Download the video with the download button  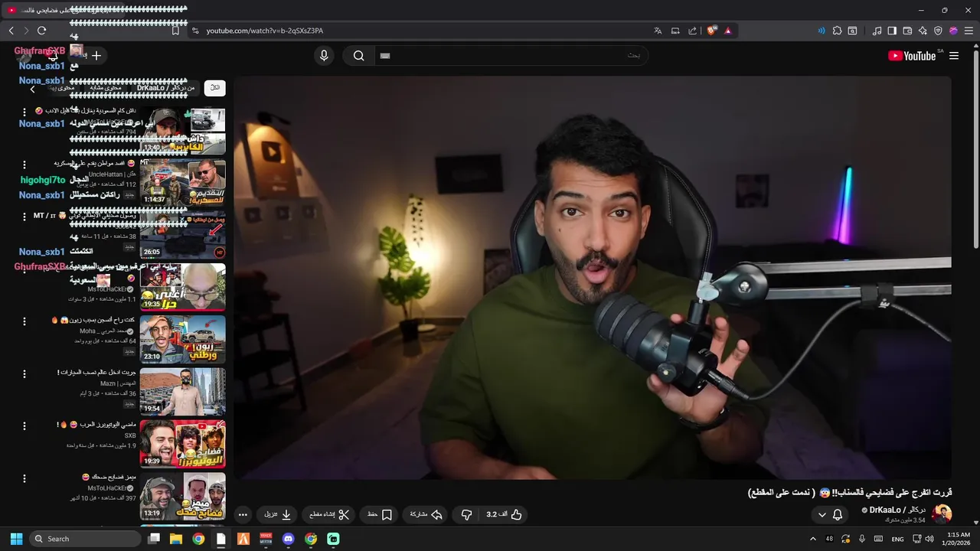click(279, 515)
